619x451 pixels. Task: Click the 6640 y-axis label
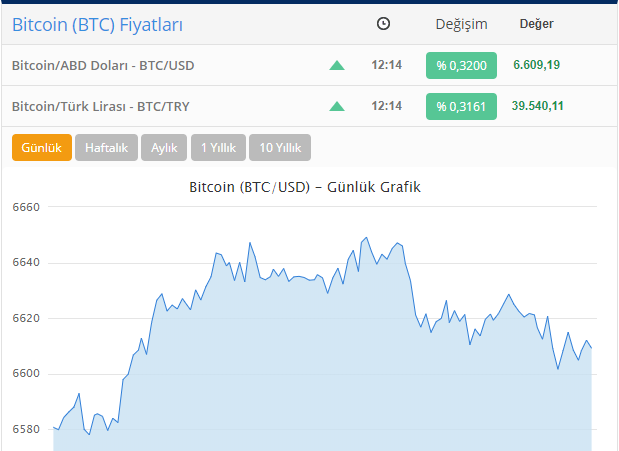[x=26, y=262]
